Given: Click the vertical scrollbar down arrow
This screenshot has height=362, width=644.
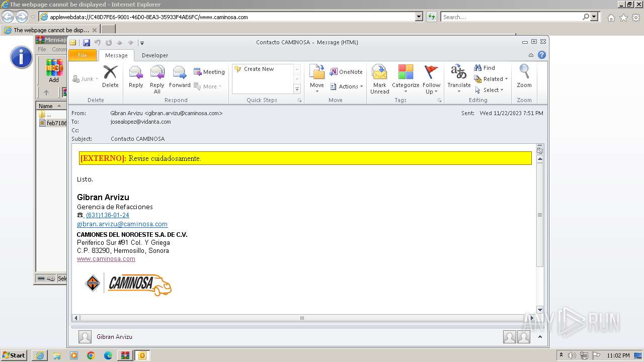Looking at the screenshot, I should tap(540, 310).
